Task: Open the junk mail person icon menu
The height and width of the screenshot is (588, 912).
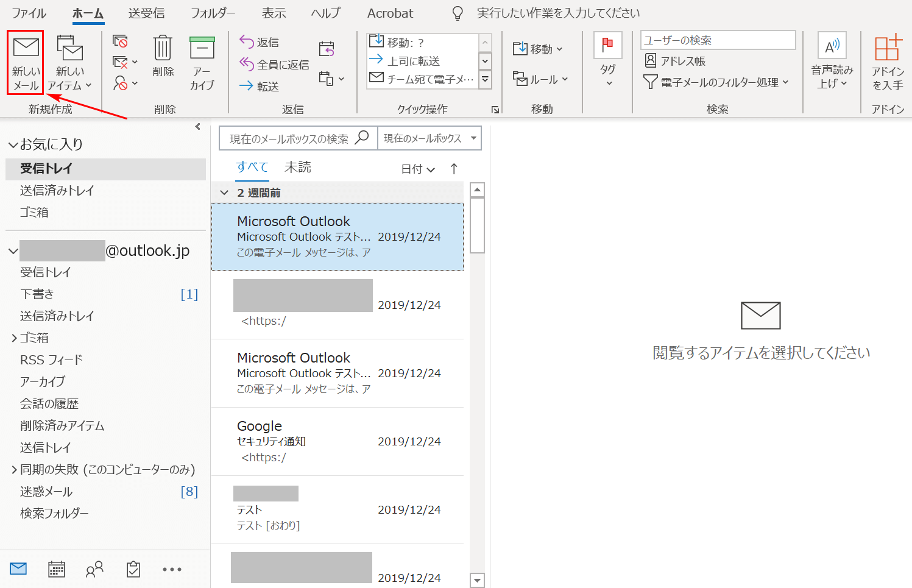Action: [x=125, y=83]
